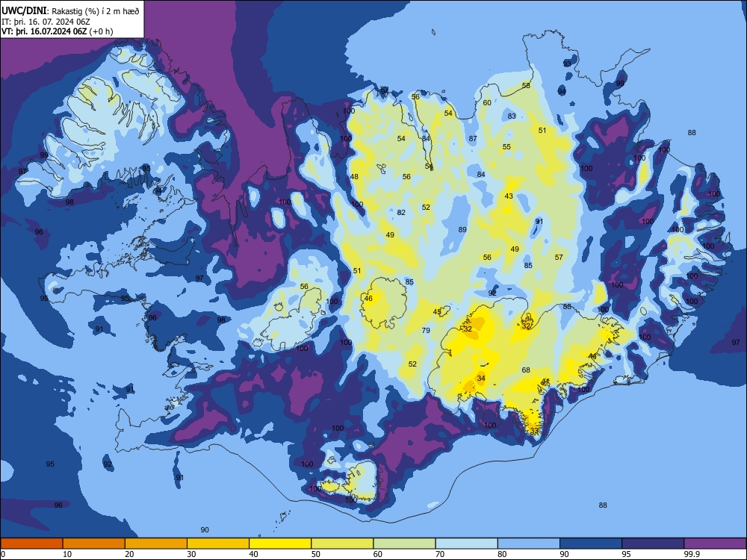The height and width of the screenshot is (560, 747).
Task: Click the legend tick label 20
Action: point(129,554)
